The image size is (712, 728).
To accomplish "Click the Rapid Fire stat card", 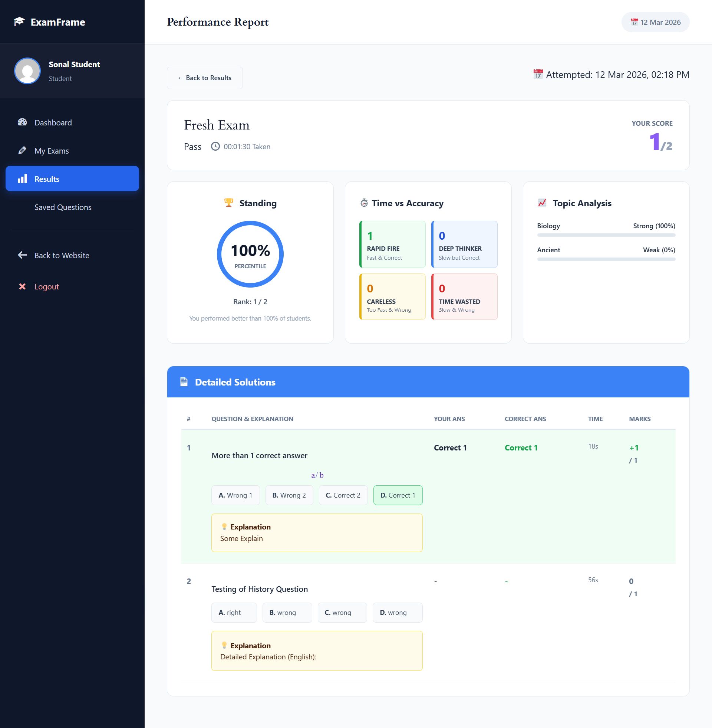I will pos(392,244).
